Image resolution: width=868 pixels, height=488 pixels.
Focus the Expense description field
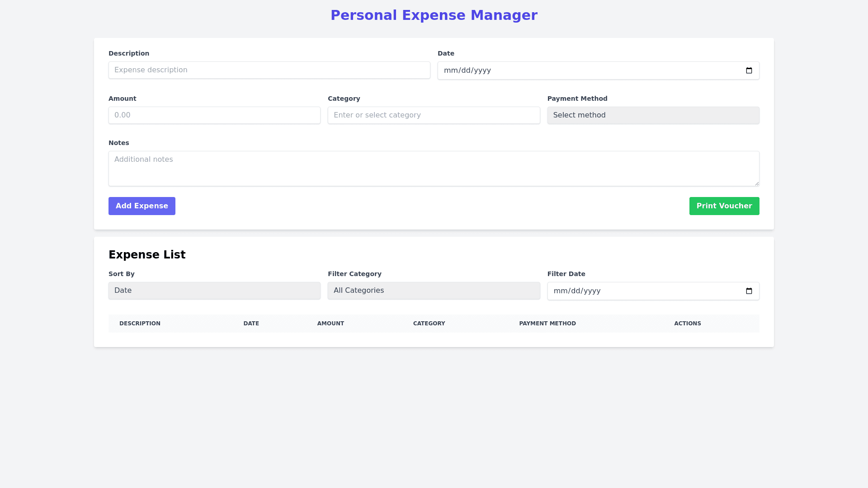click(269, 70)
